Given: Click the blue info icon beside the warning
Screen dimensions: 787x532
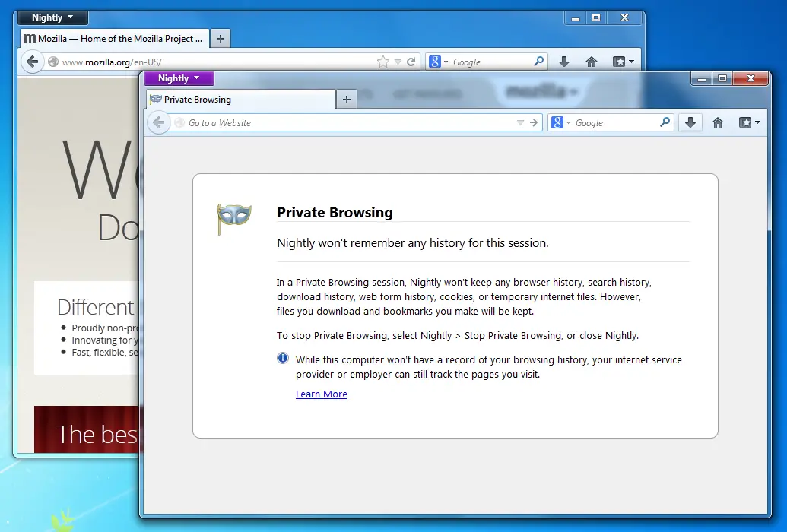Looking at the screenshot, I should [283, 358].
